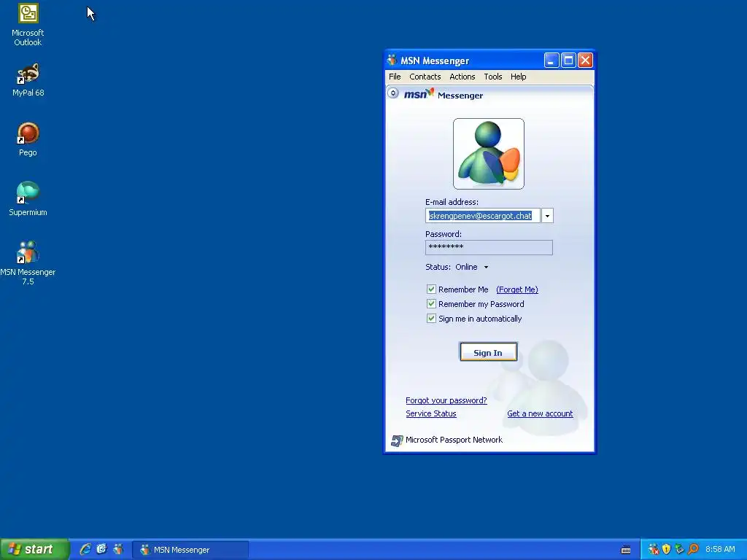Expand the e-mail address dropdown arrow
Viewport: 747px width, 560px height.
pos(547,216)
